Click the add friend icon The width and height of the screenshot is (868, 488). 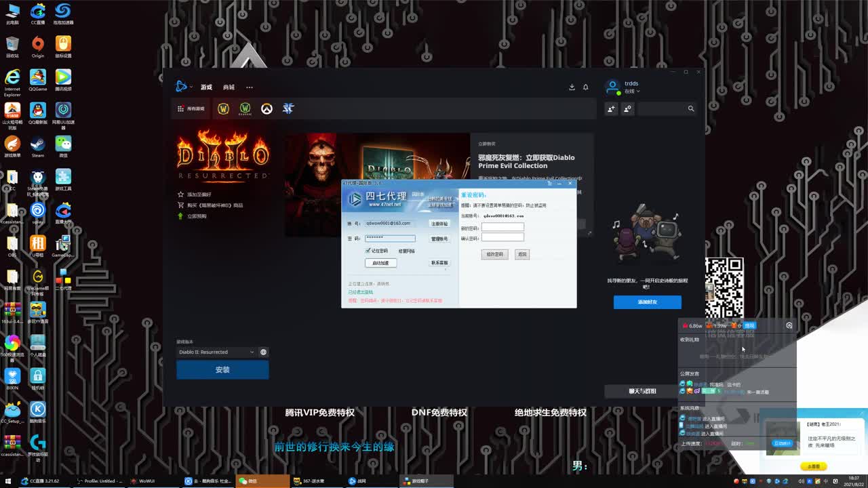611,108
